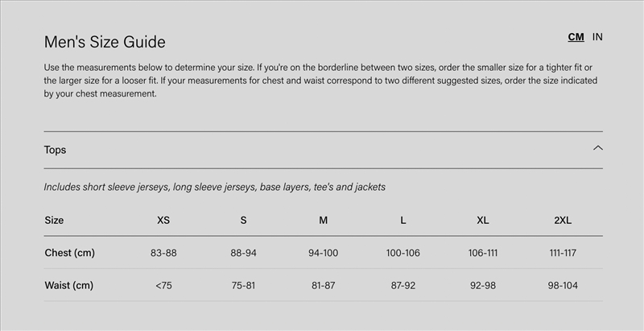Viewport: 644px width, 331px height.
Task: Click the italic 'Includes short sleeve jerseys' note
Action: (x=214, y=187)
